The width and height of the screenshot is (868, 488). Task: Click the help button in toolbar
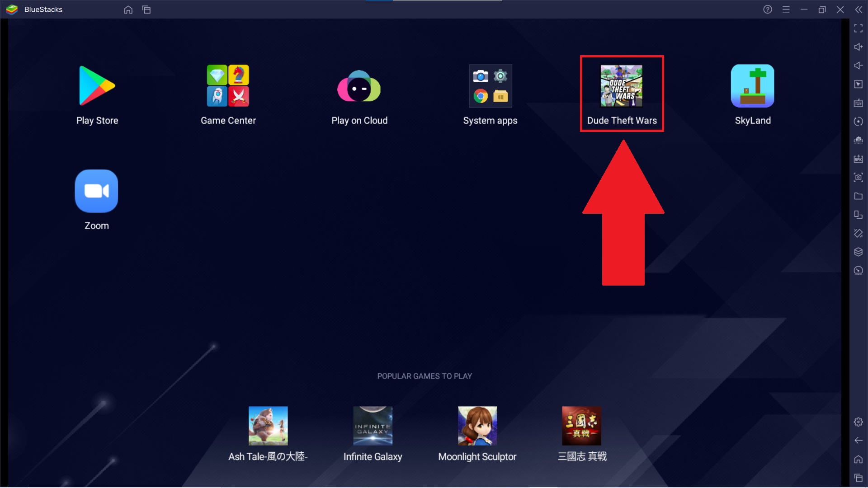pos(768,9)
